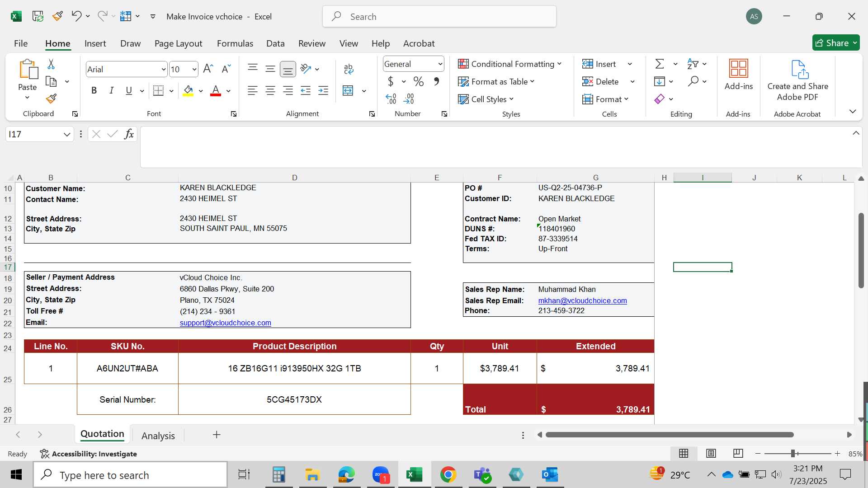Click Decrease Decimal icon
868x488 pixels.
(409, 99)
